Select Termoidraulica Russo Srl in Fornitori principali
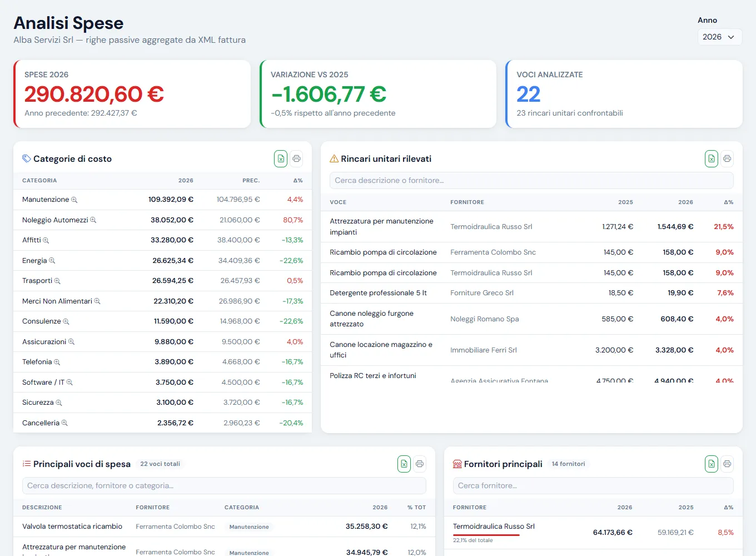 pos(494,526)
